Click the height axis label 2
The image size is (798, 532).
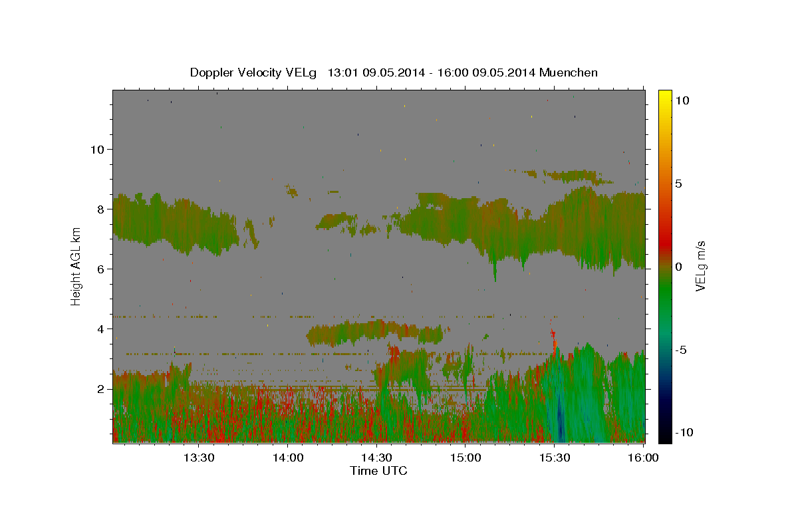[x=100, y=389]
